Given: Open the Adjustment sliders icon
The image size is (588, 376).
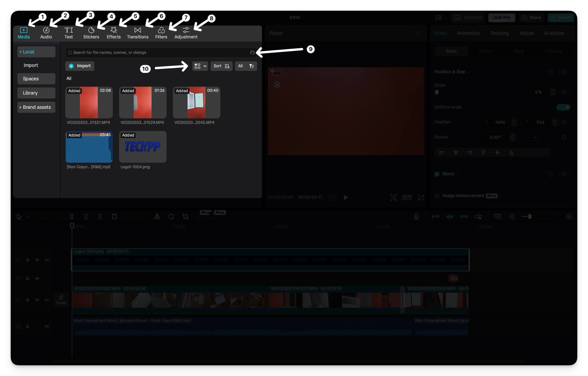Looking at the screenshot, I should pos(186,30).
